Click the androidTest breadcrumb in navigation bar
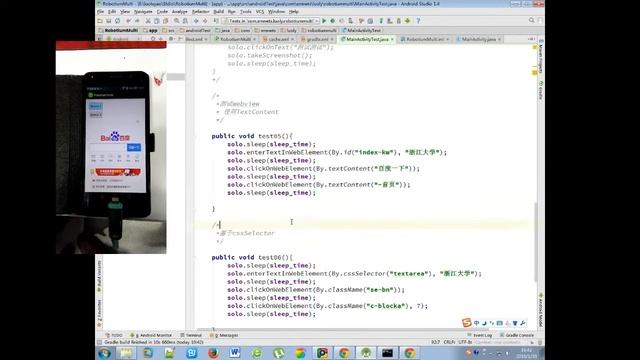The width and height of the screenshot is (640, 360). coord(195,30)
